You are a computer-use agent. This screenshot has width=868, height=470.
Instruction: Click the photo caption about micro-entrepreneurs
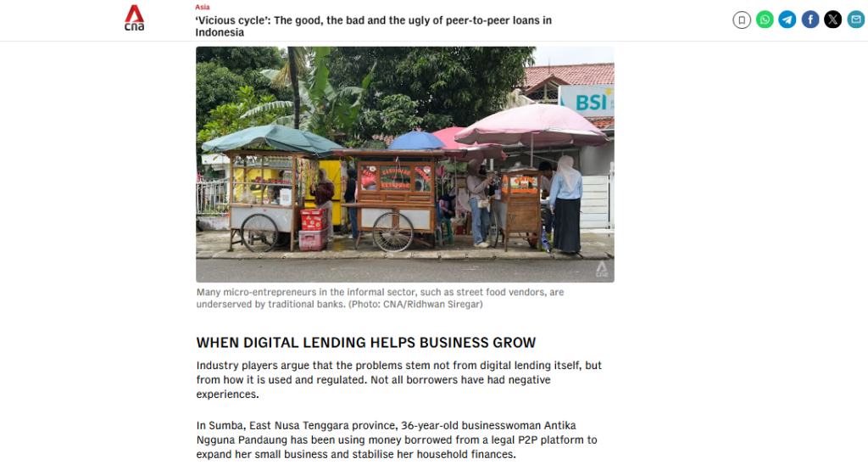pyautogui.click(x=380, y=298)
